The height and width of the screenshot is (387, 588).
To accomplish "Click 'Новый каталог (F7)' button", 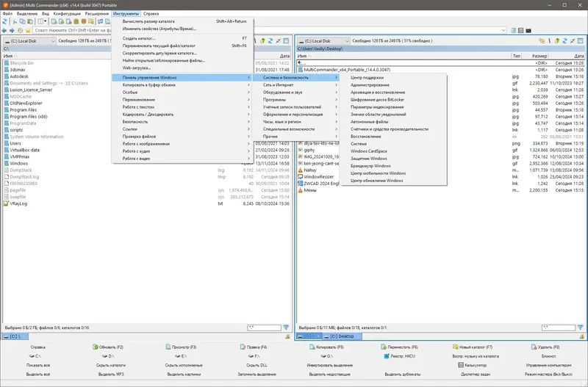I will [x=473, y=347].
